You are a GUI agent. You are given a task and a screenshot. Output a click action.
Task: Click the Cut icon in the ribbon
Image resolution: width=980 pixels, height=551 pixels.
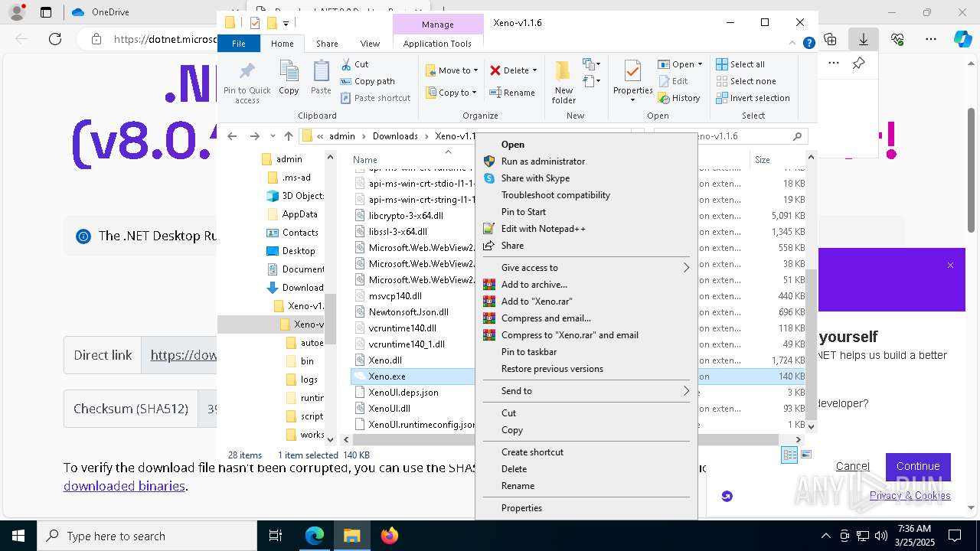pyautogui.click(x=346, y=64)
